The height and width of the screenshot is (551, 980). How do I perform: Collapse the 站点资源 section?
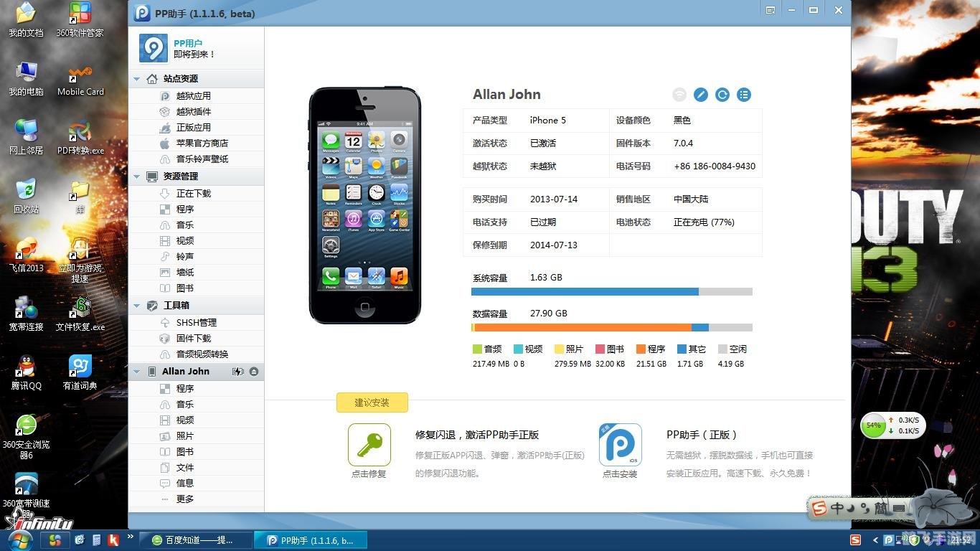(x=136, y=79)
